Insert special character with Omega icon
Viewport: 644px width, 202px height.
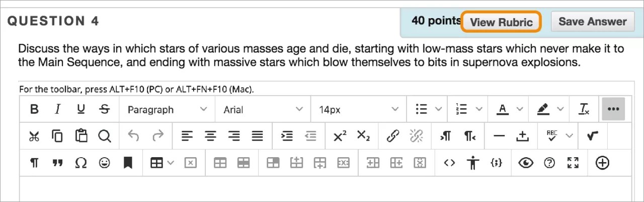point(80,163)
